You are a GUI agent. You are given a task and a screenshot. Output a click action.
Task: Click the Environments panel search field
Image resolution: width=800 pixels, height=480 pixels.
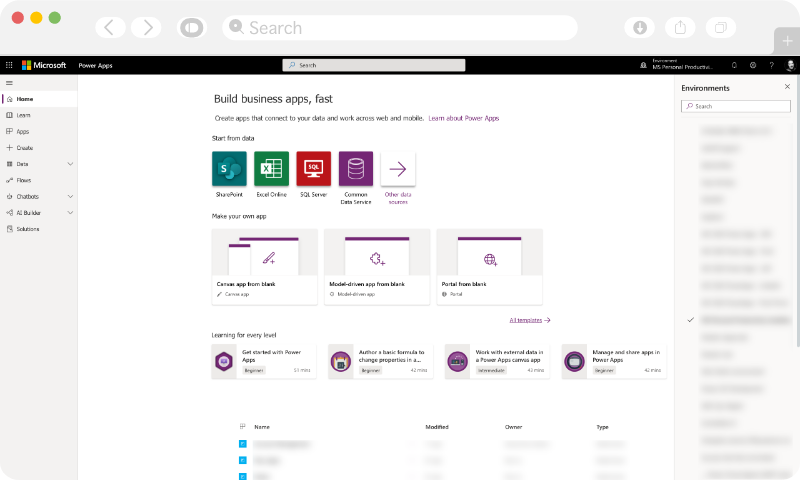pyautogui.click(x=736, y=106)
